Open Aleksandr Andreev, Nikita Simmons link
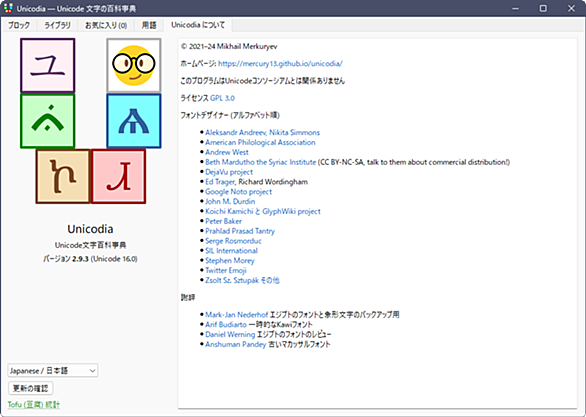 coord(262,132)
